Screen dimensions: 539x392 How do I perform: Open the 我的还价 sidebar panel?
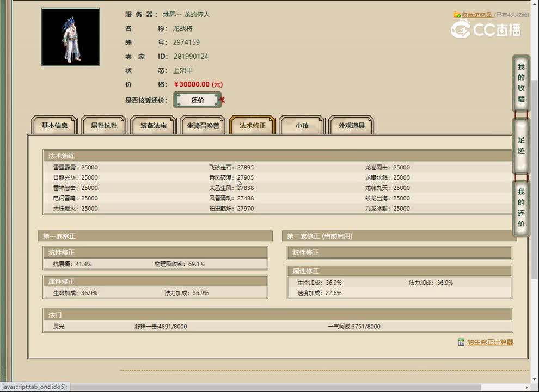pos(520,210)
